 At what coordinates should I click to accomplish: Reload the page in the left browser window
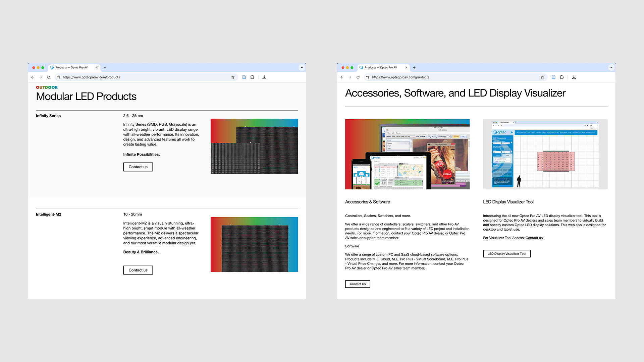(x=49, y=77)
